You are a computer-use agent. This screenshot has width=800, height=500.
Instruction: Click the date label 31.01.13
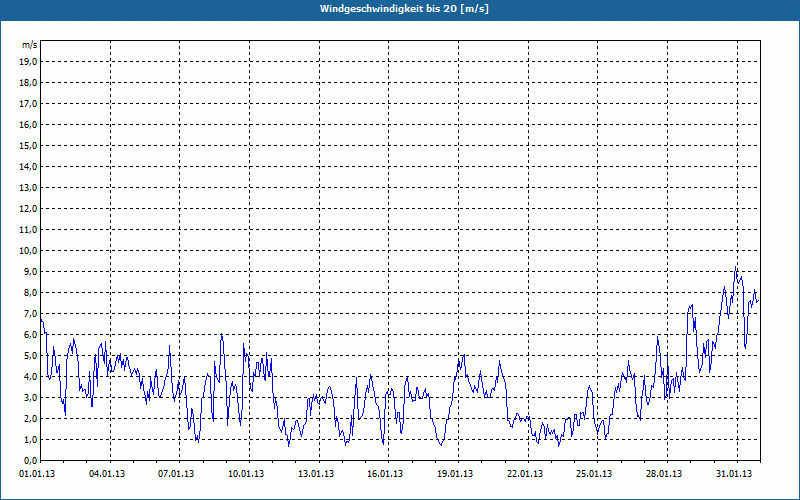pos(734,474)
